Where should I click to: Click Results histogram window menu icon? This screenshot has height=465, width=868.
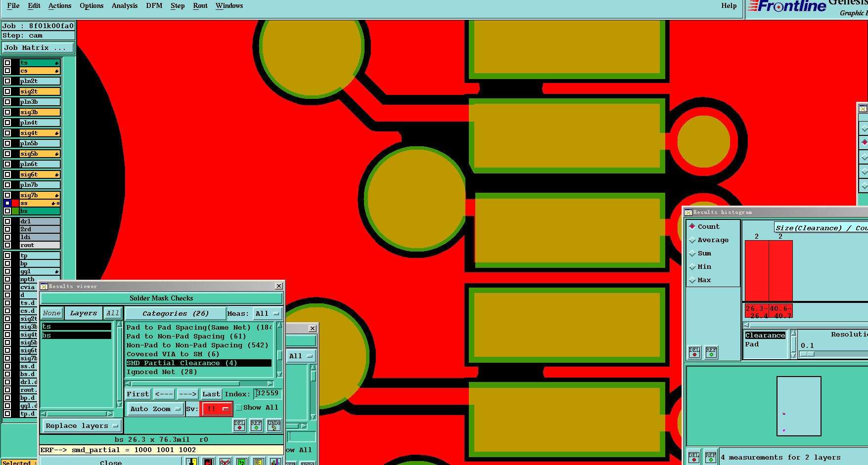click(x=688, y=212)
